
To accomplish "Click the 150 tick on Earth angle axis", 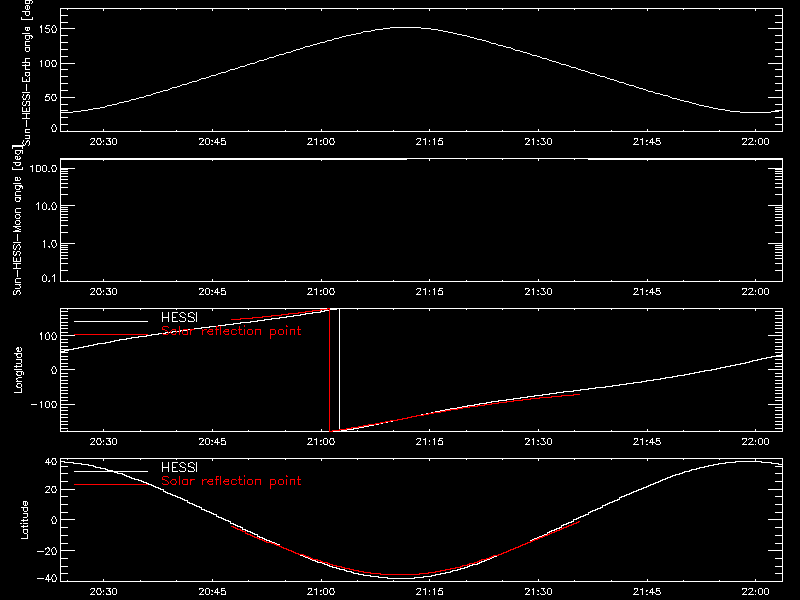I will [x=48, y=29].
